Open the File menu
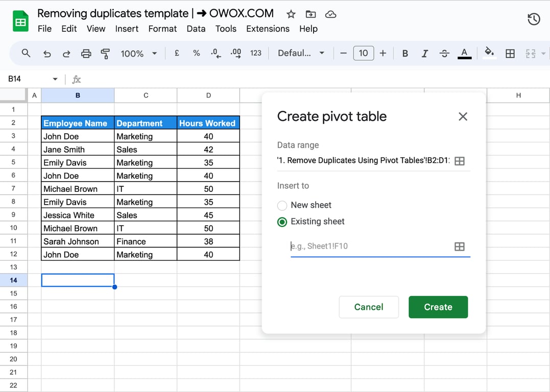Viewport: 550px width, 392px height. [44, 29]
